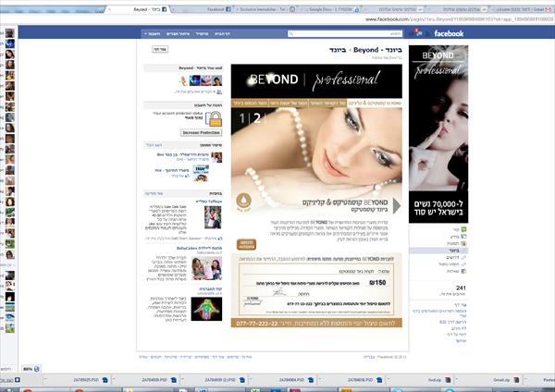The height and width of the screenshot is (392, 555).
Task: Expand options arrow for 2A784939 (1).PSD download
Action: pos(182,380)
